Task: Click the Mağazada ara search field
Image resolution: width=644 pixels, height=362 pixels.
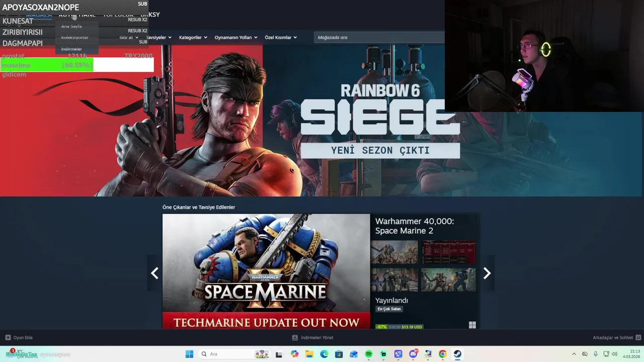Action: pyautogui.click(x=379, y=37)
